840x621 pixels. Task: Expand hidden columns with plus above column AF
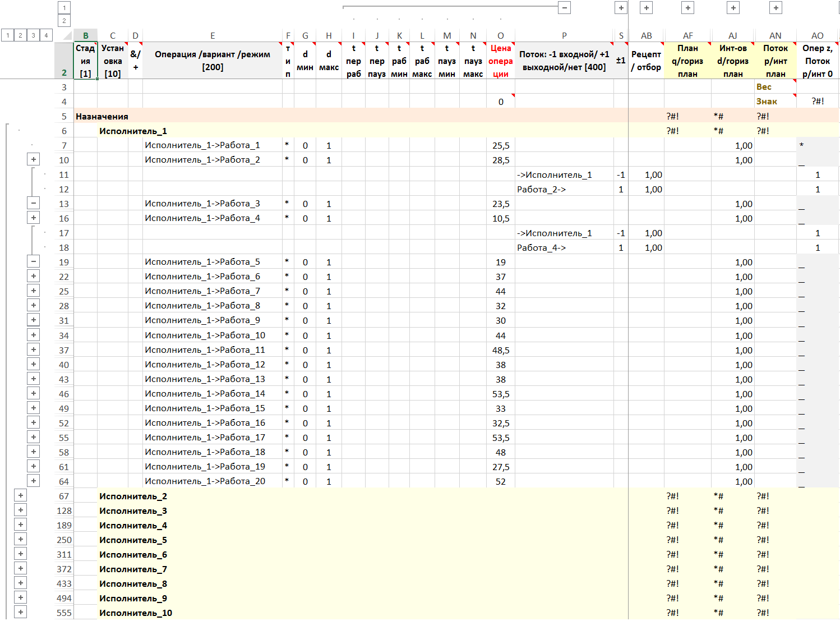687,8
